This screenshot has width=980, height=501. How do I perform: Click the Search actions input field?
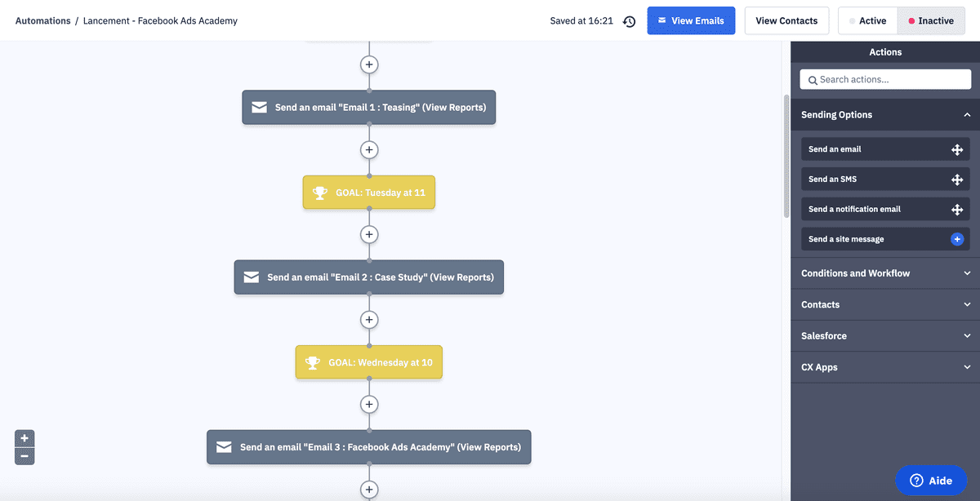click(885, 79)
